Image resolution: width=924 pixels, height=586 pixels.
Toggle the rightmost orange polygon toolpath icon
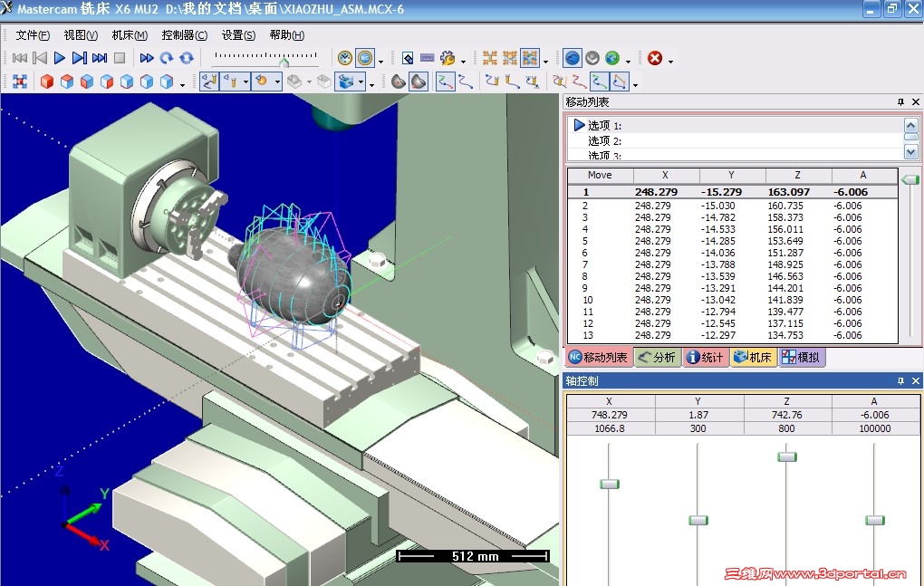pos(619,82)
